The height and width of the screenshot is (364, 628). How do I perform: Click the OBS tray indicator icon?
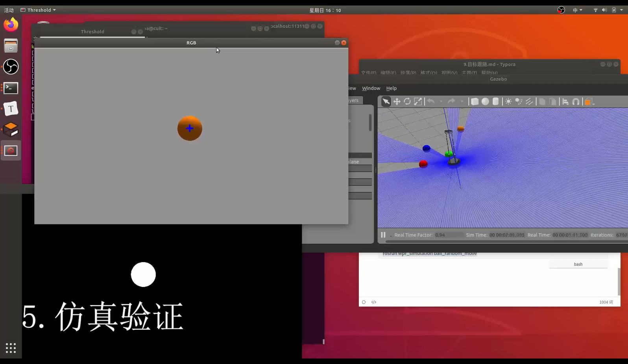(561, 10)
